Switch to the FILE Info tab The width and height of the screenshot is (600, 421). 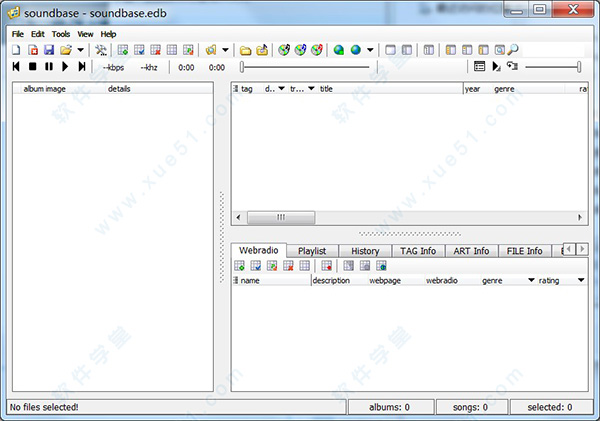coord(524,251)
